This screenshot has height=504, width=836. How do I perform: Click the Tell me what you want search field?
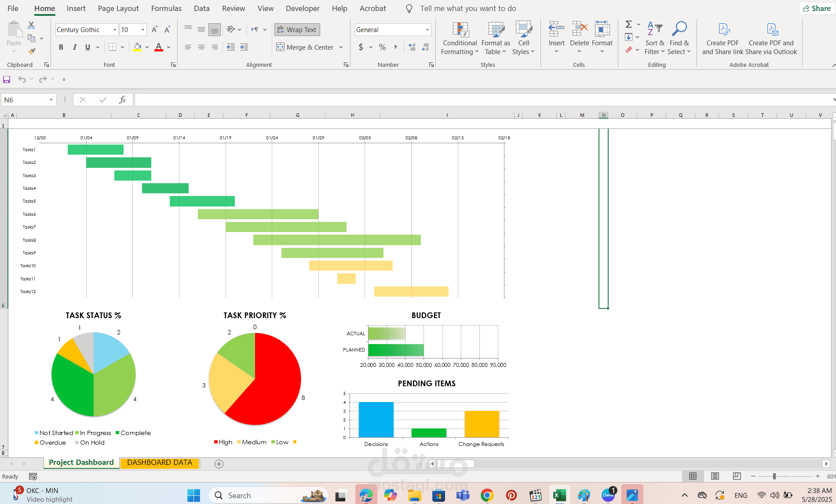(468, 8)
